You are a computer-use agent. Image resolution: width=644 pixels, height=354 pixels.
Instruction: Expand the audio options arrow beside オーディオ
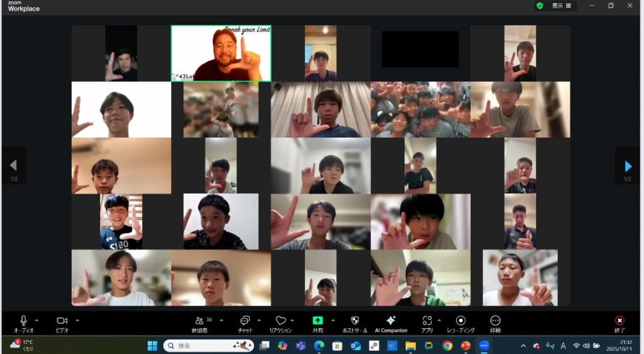point(36,320)
